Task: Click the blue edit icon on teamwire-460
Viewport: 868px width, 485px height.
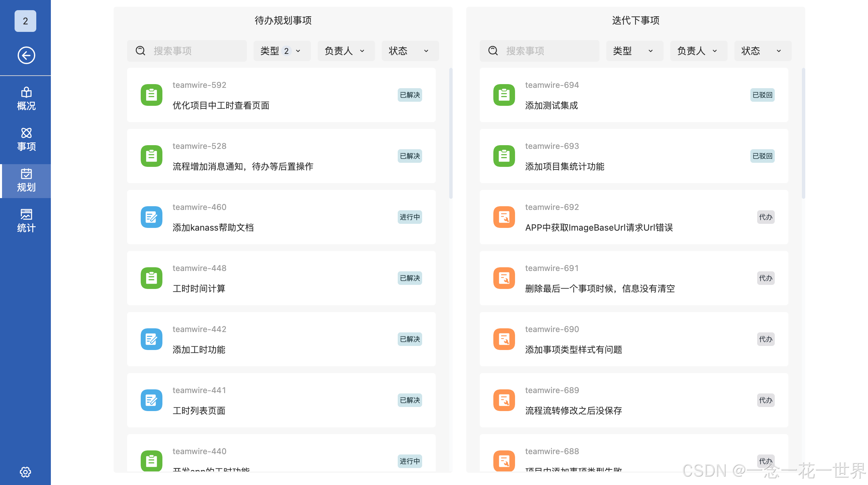Action: 151,217
